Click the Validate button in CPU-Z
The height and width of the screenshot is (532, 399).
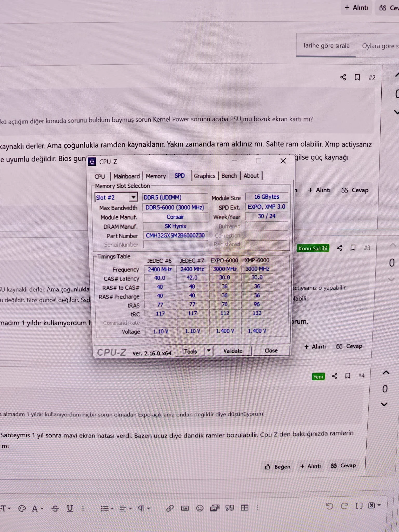233,351
